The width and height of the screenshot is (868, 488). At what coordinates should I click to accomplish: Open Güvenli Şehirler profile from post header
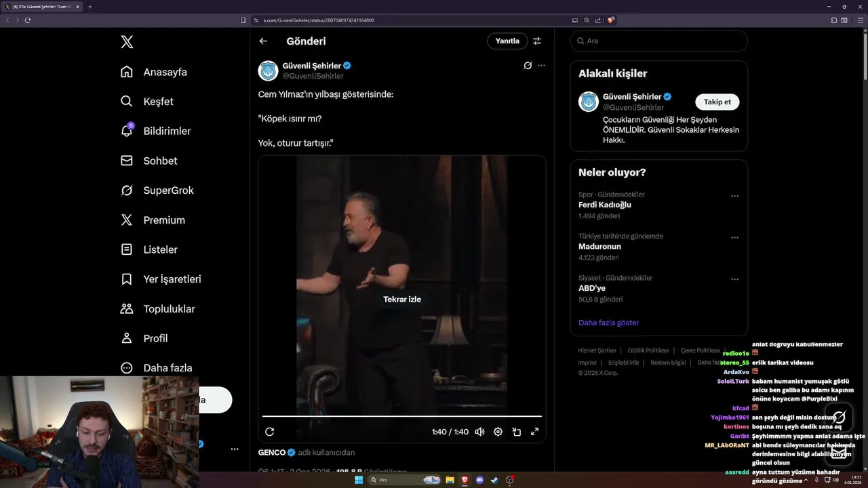312,66
